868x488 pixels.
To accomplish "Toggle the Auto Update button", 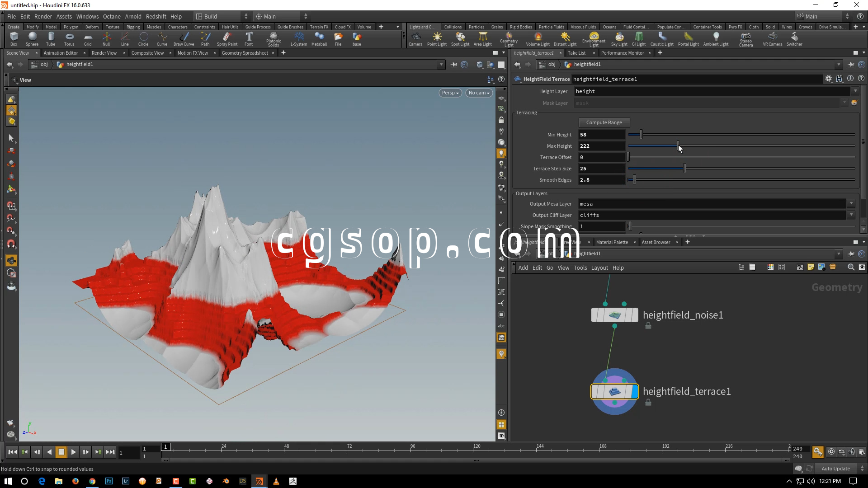I will (835, 469).
